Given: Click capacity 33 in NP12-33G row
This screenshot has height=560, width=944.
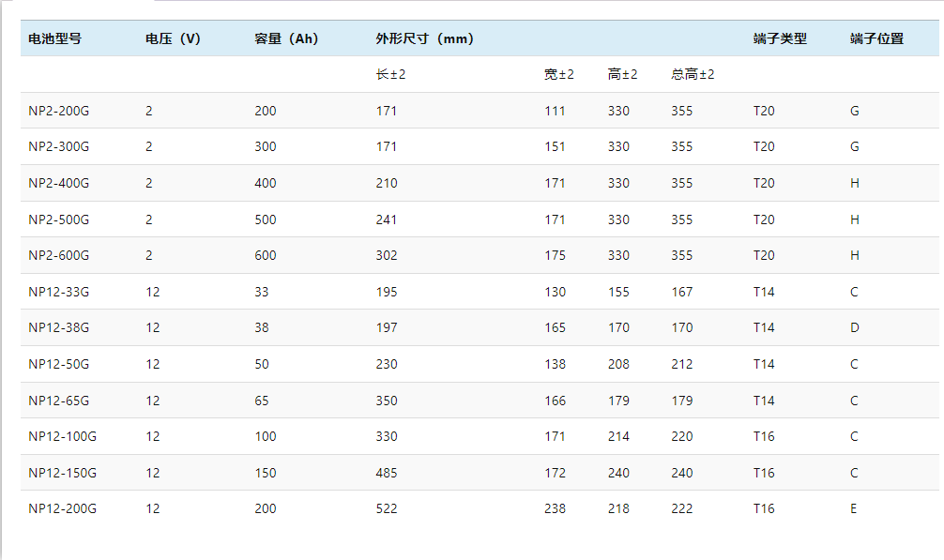Looking at the screenshot, I should click(261, 292).
